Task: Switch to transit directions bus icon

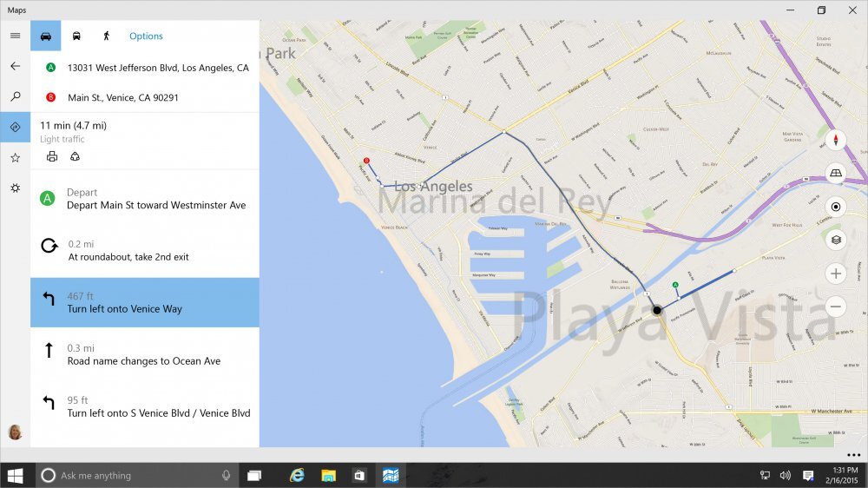Action: pyautogui.click(x=76, y=36)
